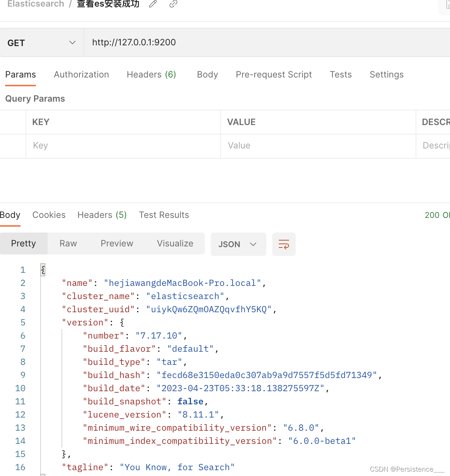Go to Pre-request Script tab
The image size is (450, 476).
274,75
